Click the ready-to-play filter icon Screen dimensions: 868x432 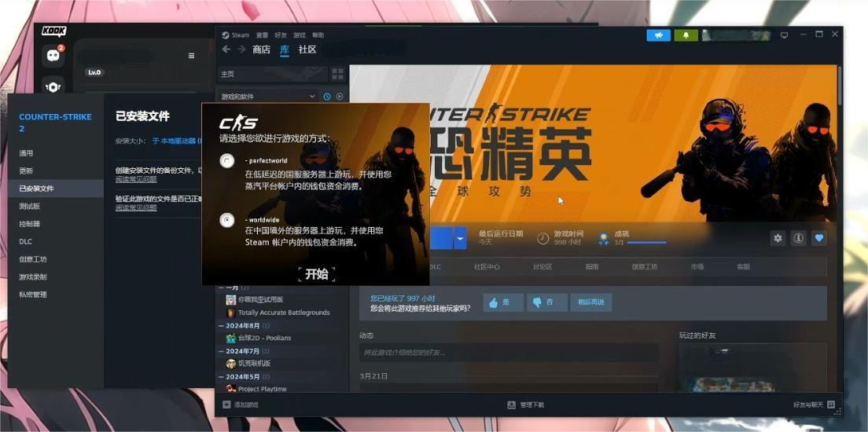(x=340, y=97)
